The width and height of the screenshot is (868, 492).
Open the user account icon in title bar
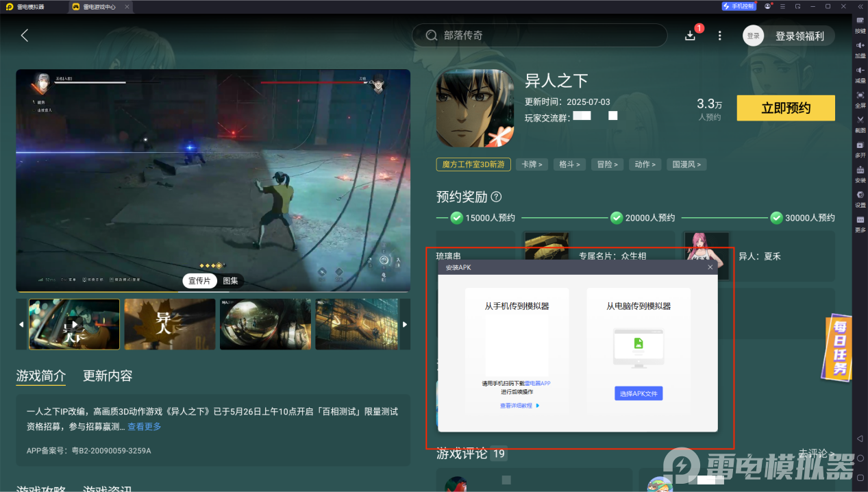768,6
